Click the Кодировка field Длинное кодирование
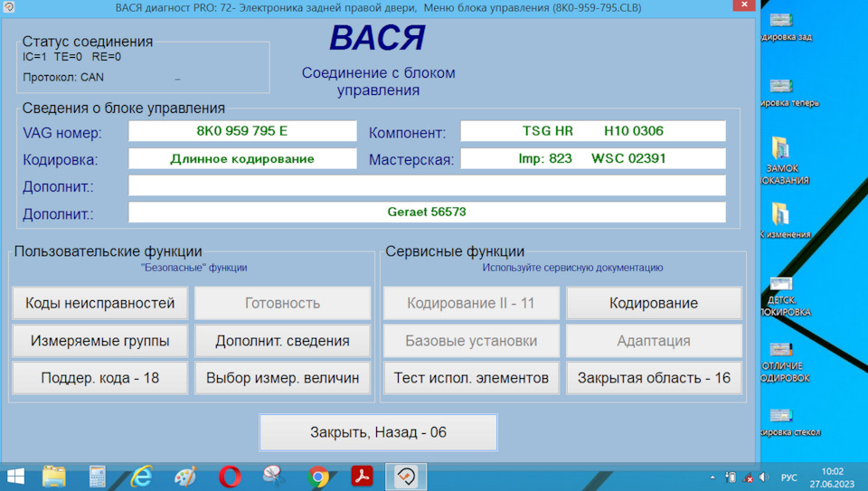The height and width of the screenshot is (491, 868). click(x=242, y=158)
